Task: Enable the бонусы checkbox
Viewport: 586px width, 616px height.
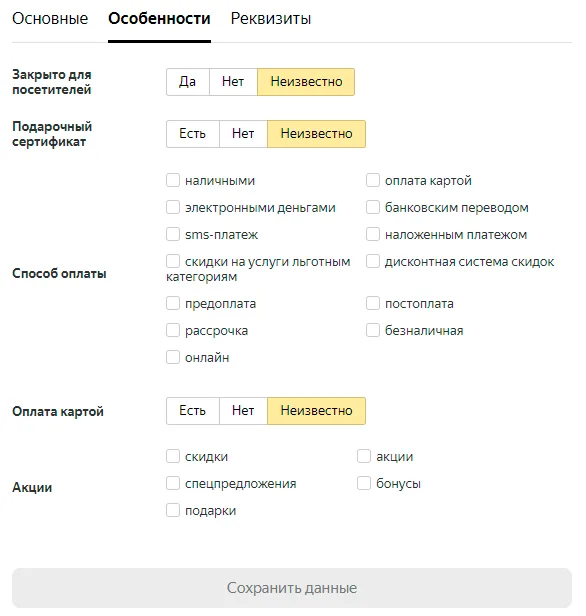Action: (364, 483)
